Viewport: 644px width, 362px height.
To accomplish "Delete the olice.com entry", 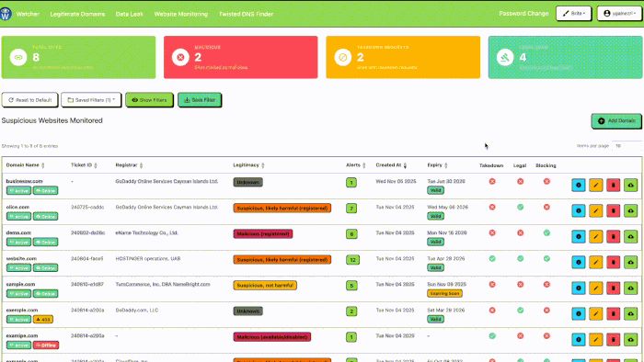I will 614,210.
